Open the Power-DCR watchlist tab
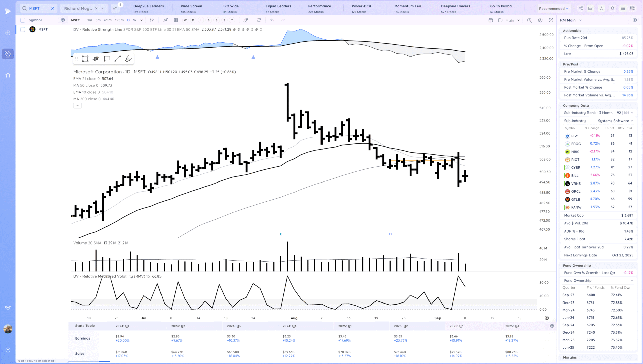Viewport: 643px width, 364px height. pyautogui.click(x=361, y=8)
